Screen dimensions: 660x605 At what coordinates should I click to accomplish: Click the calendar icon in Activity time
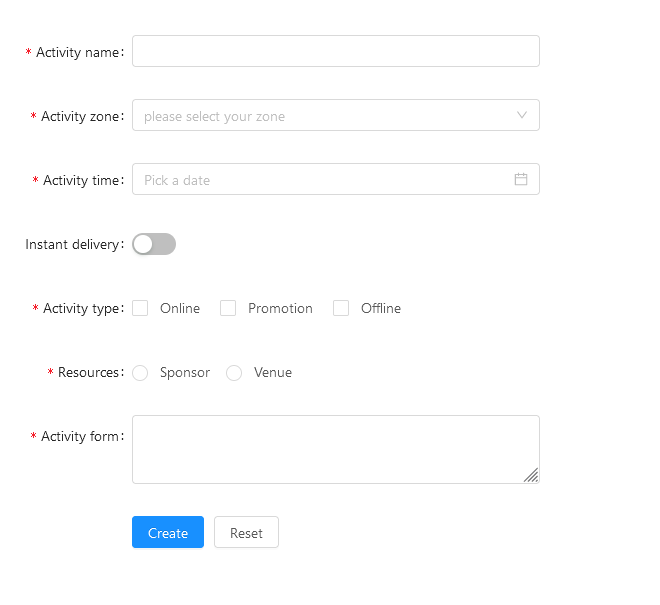point(521,179)
